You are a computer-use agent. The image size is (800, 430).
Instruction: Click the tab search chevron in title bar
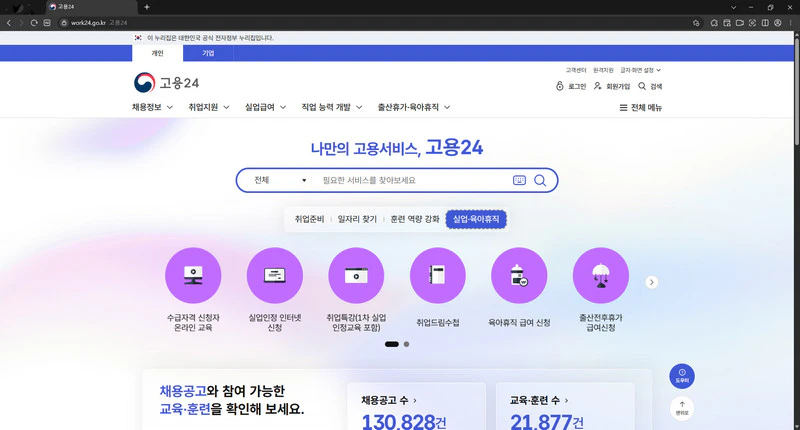coord(733,7)
